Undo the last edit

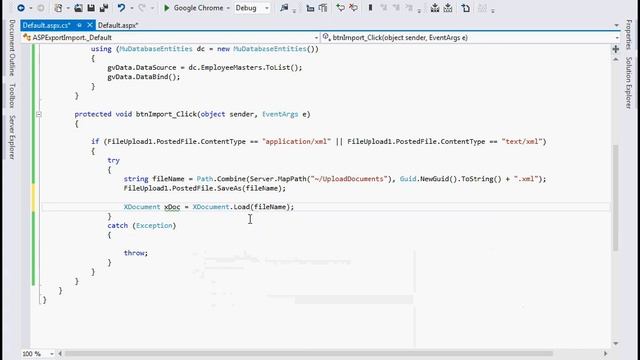tap(122, 8)
